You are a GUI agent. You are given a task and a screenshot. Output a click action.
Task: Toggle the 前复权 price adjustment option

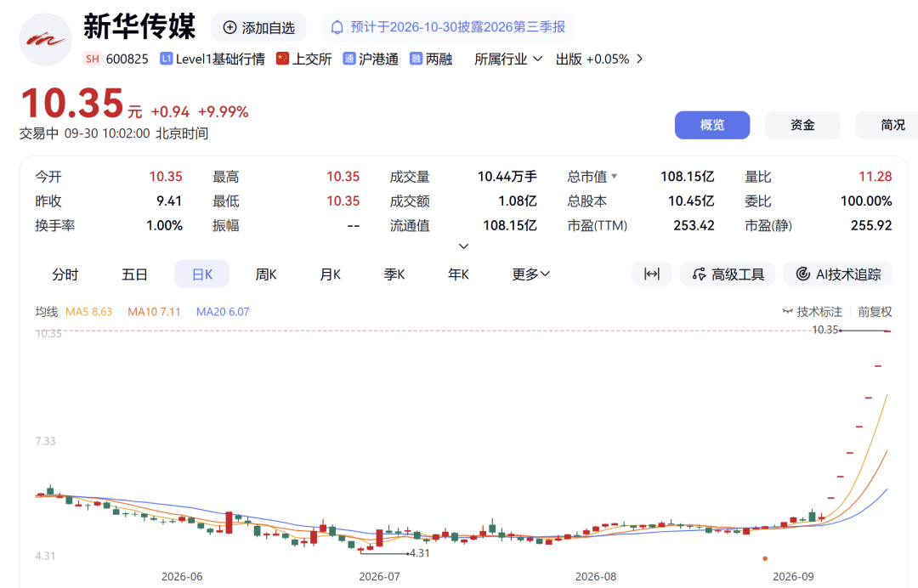(x=875, y=312)
